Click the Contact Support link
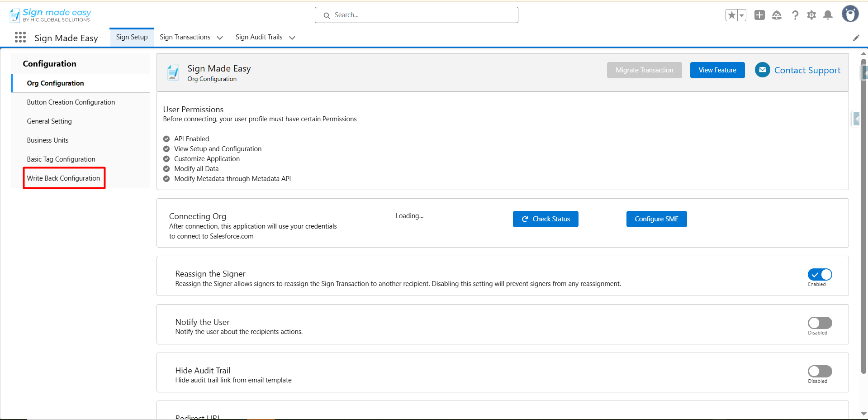 tap(807, 70)
